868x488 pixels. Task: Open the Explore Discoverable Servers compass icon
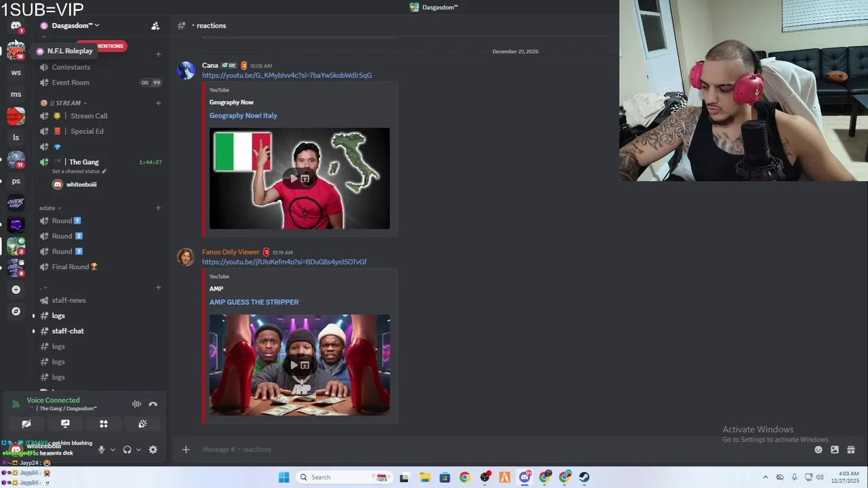[16, 311]
